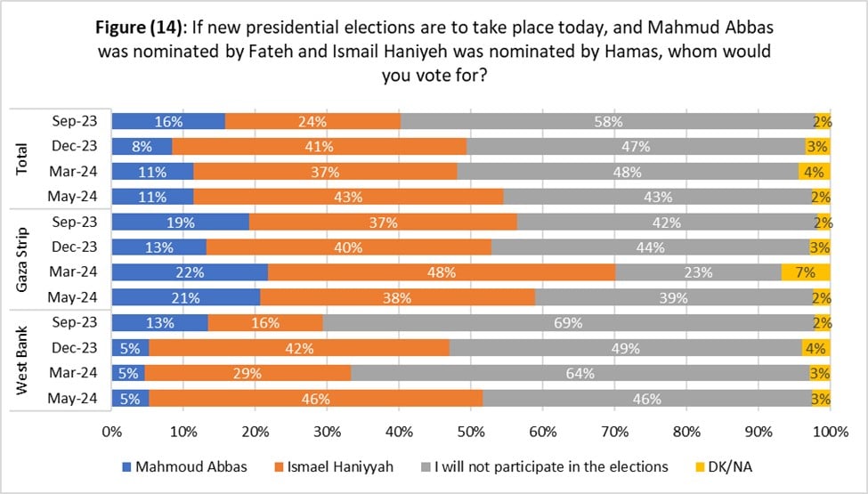Click Gaza Strip Mar-24 yellow 7% segment
Image resolution: width=868 pixels, height=494 pixels.
pos(806,272)
